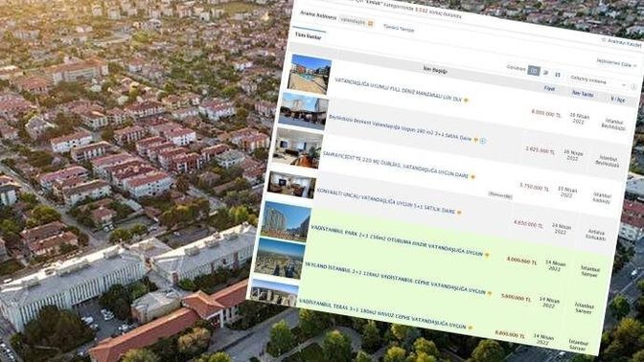Viewport: 644px width, 362px height.
Task: Sort listings by the 'Fiyat' column
Action: (549, 88)
